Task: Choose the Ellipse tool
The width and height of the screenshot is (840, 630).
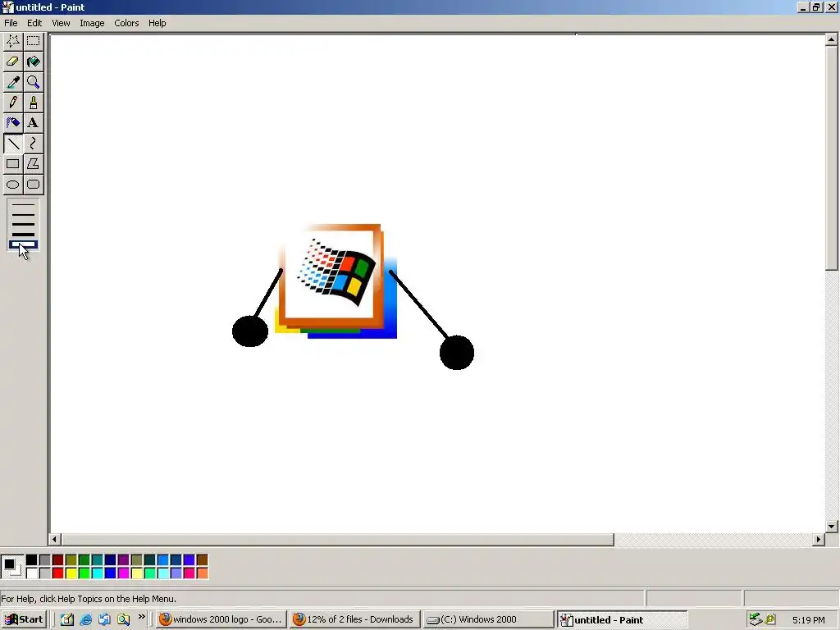Action: coord(13,185)
